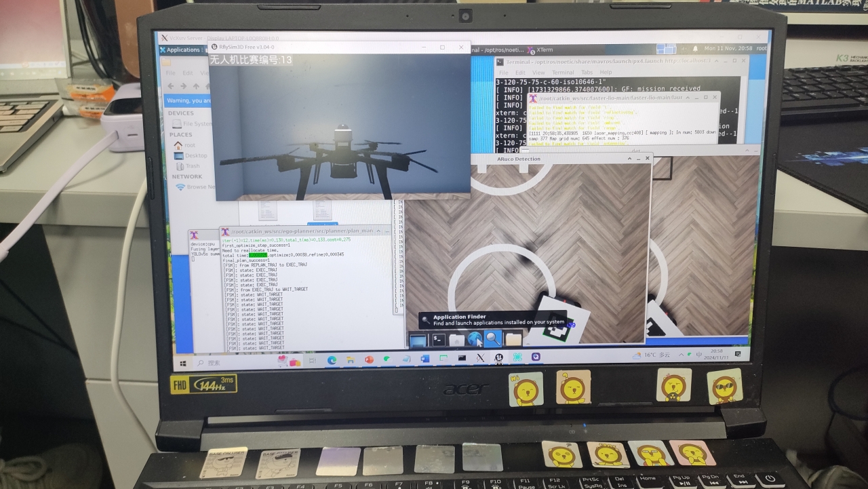Roll up the ARuco Detection window
Viewport: 868px width, 489px height.
(x=629, y=159)
